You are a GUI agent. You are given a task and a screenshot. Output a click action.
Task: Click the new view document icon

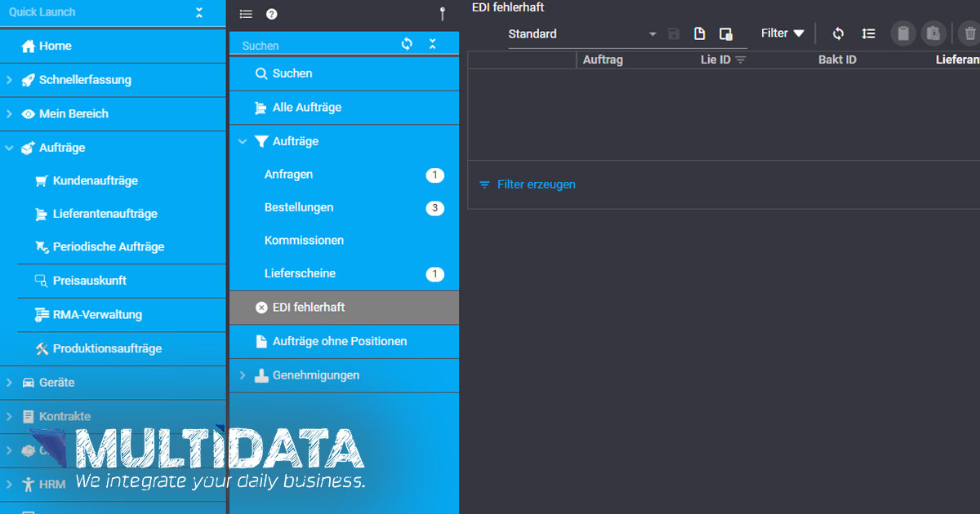click(x=699, y=33)
